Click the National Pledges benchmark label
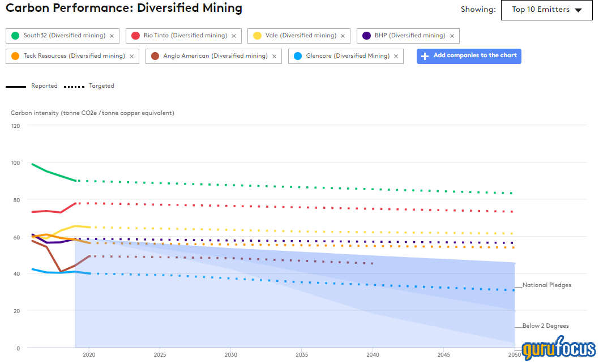599x364 pixels. pyautogui.click(x=547, y=285)
